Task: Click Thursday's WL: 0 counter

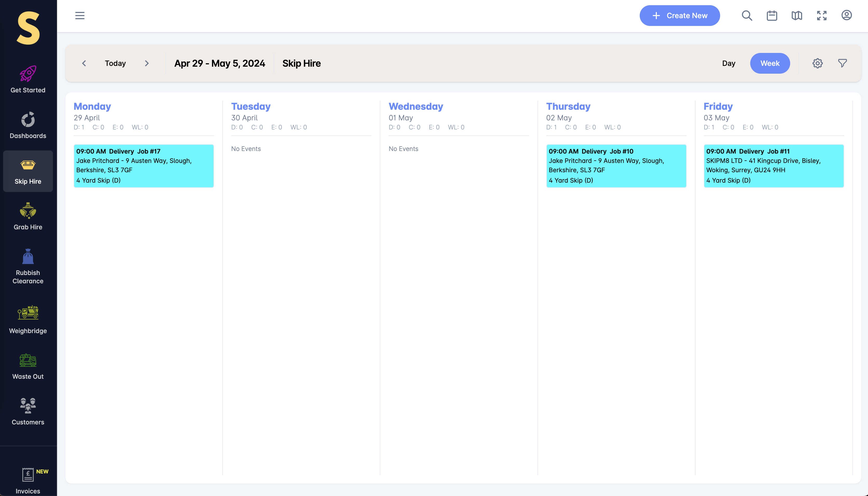Action: [612, 127]
